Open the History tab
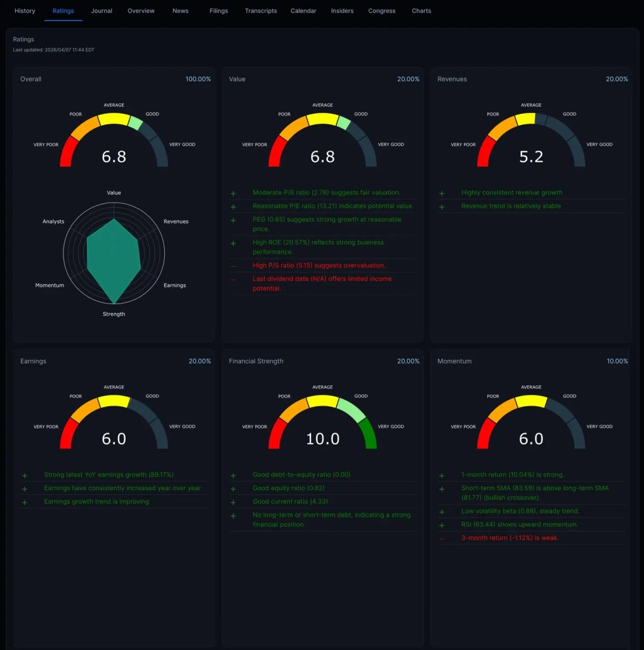The image size is (644, 650). (25, 11)
